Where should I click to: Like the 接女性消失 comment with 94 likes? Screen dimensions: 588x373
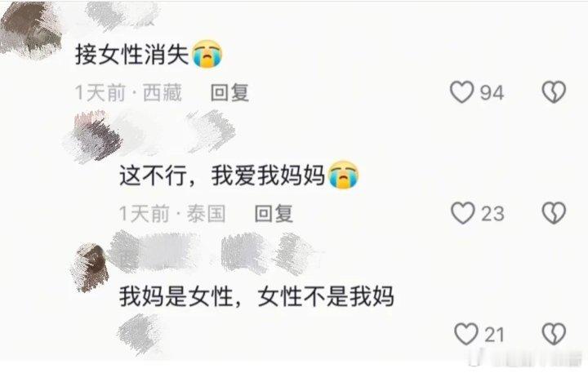[x=461, y=92]
